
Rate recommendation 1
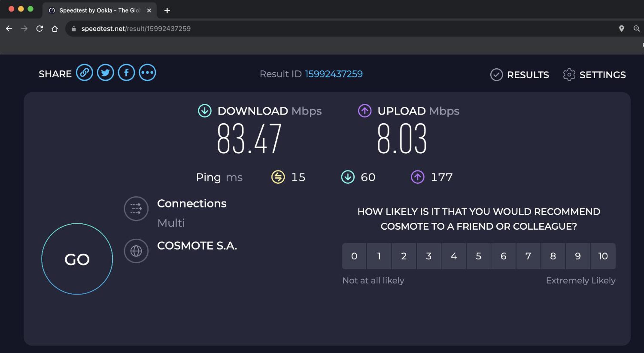379,256
